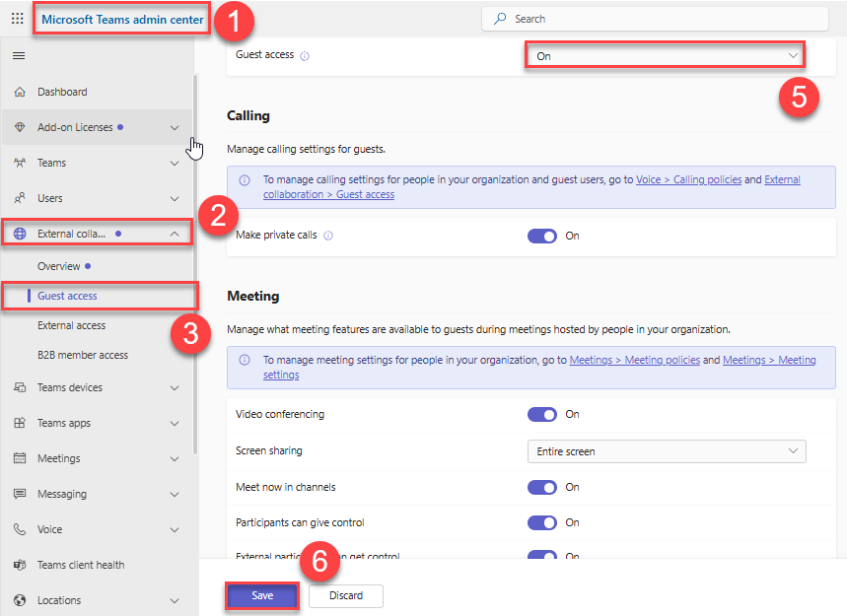This screenshot has height=616, width=847.
Task: Select Guest access in the sidebar
Action: (100, 296)
